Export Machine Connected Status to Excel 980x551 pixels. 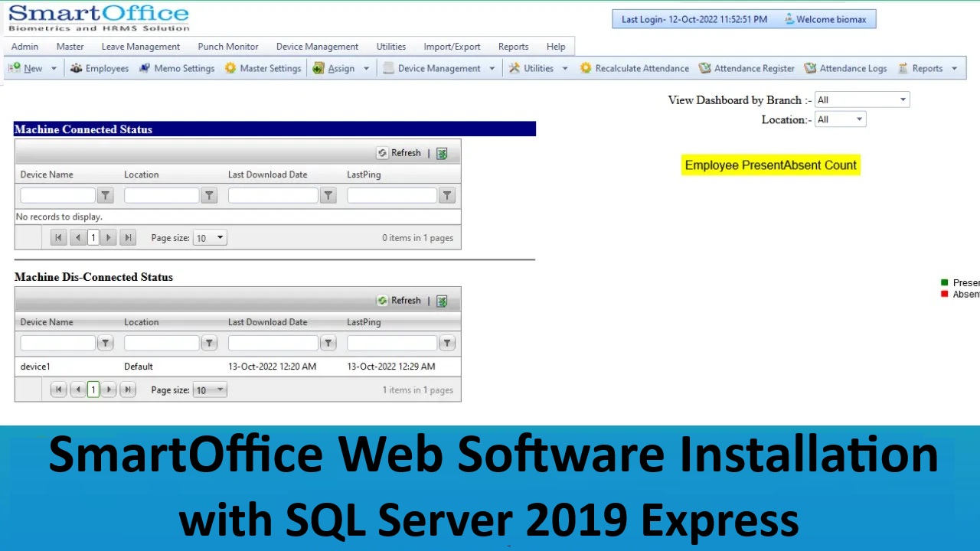tap(442, 152)
